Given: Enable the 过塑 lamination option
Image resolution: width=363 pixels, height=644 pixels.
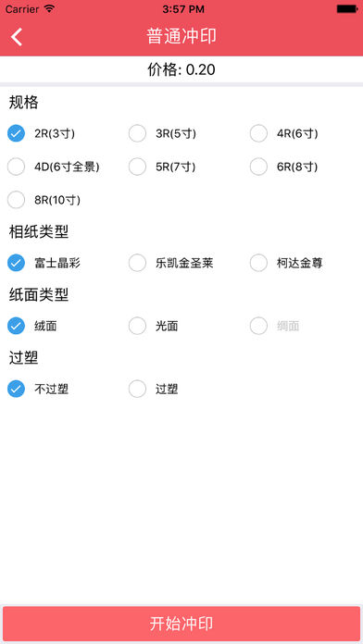Looking at the screenshot, I should (x=154, y=389).
